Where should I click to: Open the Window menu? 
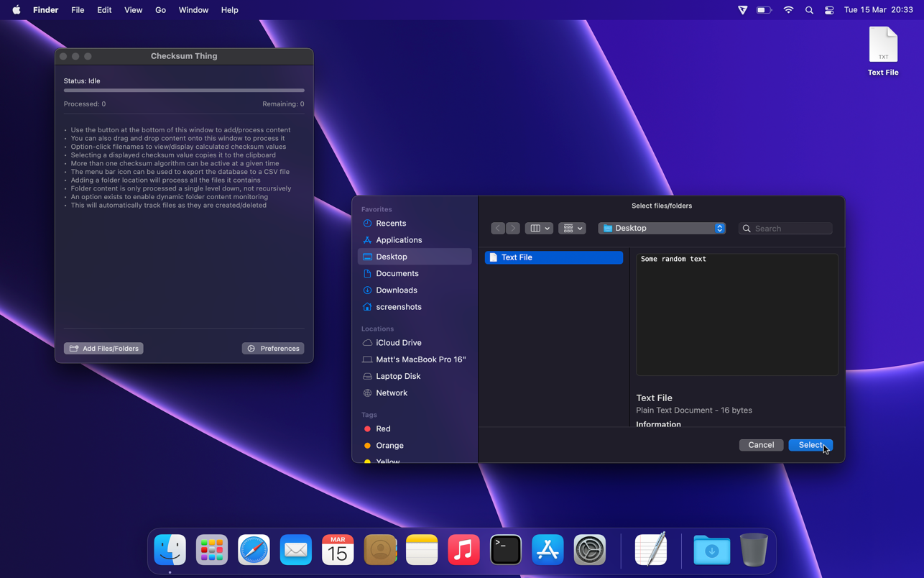[193, 10]
